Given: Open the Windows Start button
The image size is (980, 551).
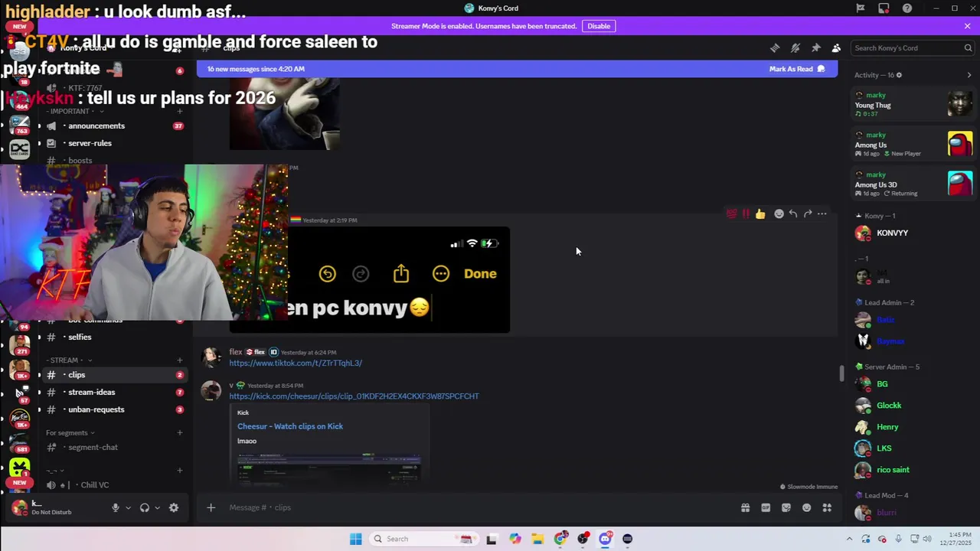Looking at the screenshot, I should click(x=355, y=539).
